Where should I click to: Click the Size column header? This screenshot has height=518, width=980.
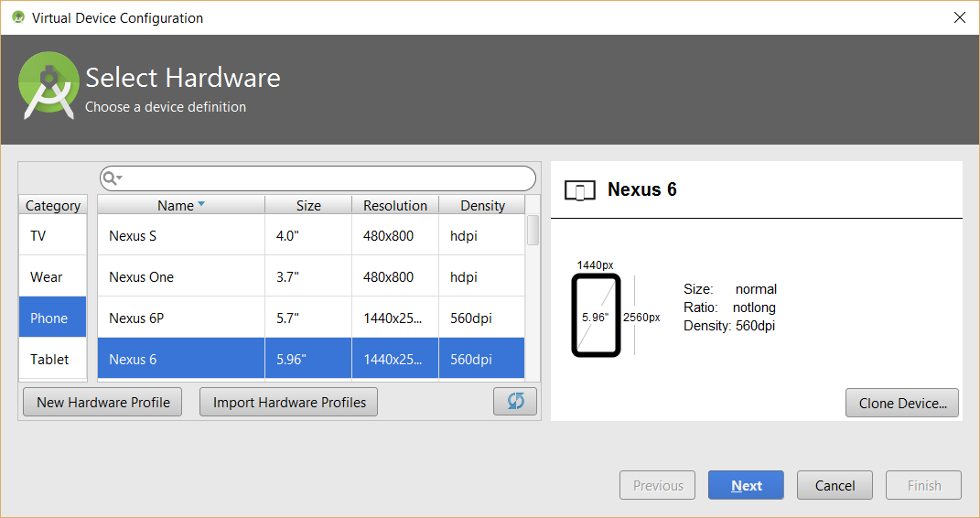click(x=308, y=205)
